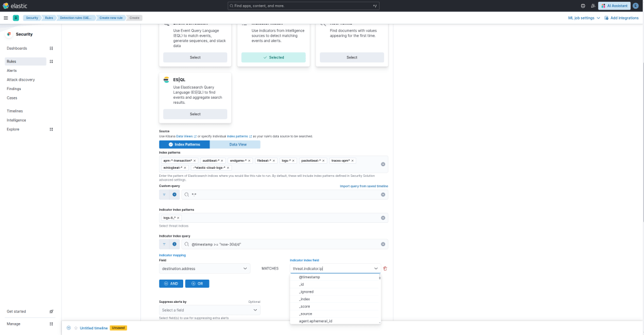This screenshot has height=335, width=644.
Task: Toggle the selected Indicator Match rule type
Action: pos(273,57)
